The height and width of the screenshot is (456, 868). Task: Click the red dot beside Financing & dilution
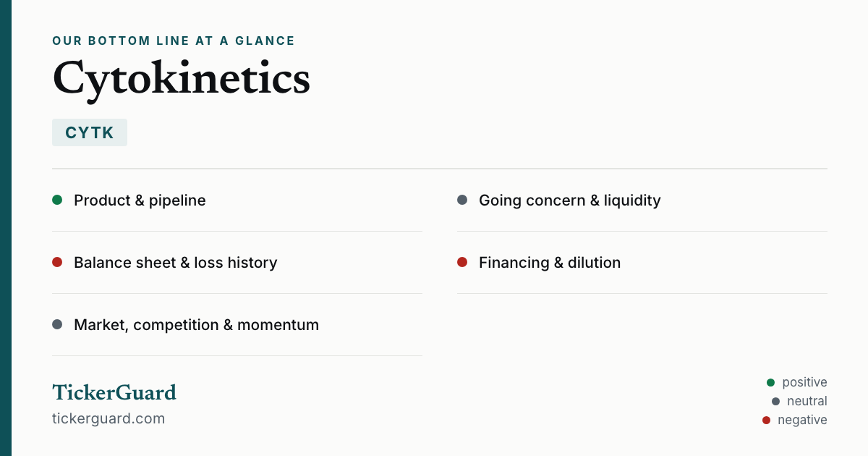click(x=462, y=262)
